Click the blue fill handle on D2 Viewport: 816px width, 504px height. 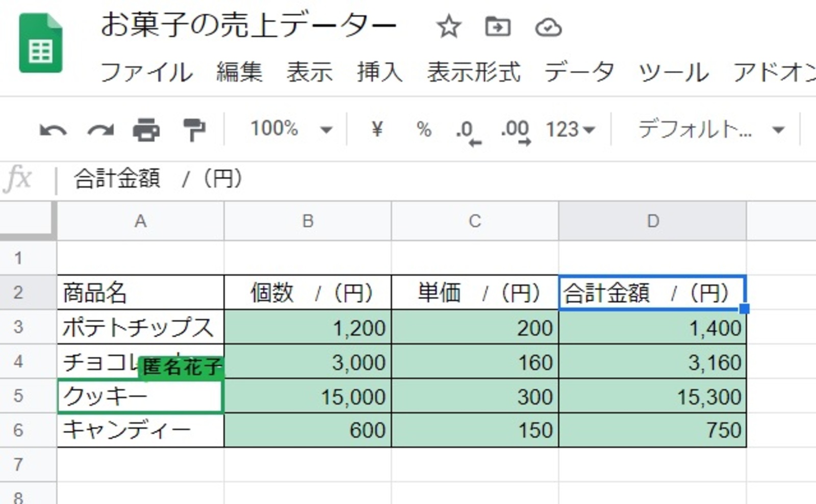pyautogui.click(x=744, y=308)
